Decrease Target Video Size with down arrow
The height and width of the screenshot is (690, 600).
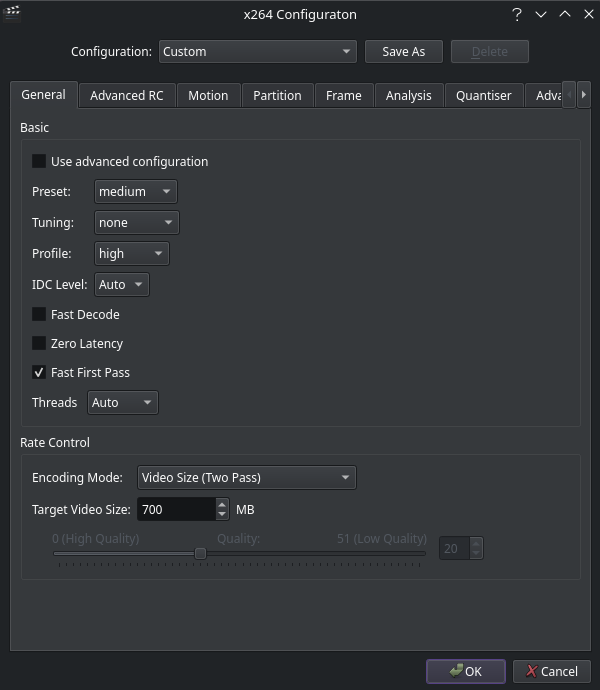tap(222, 514)
